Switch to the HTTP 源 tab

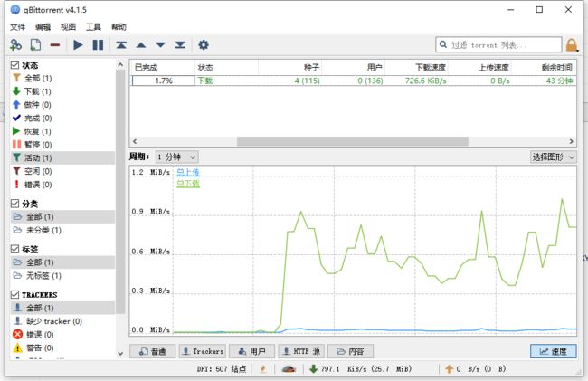tap(301, 351)
